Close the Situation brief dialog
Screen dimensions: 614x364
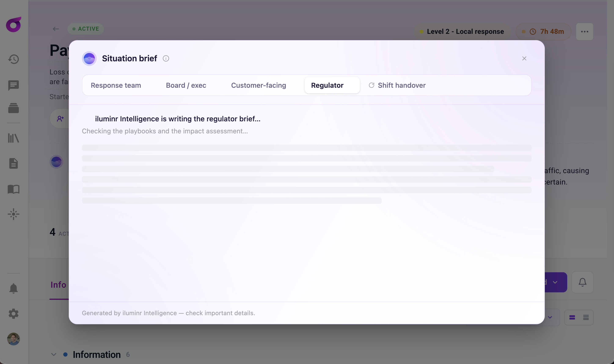pos(524,58)
